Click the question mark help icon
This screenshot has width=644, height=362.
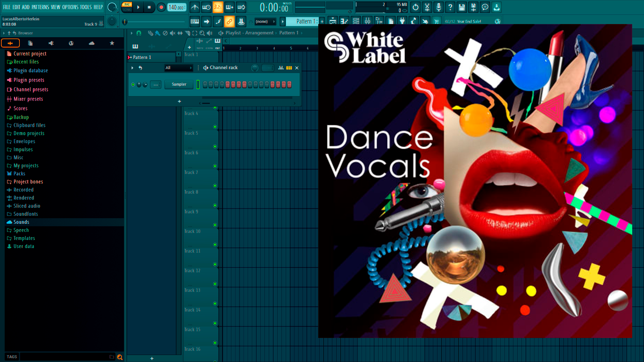450,7
